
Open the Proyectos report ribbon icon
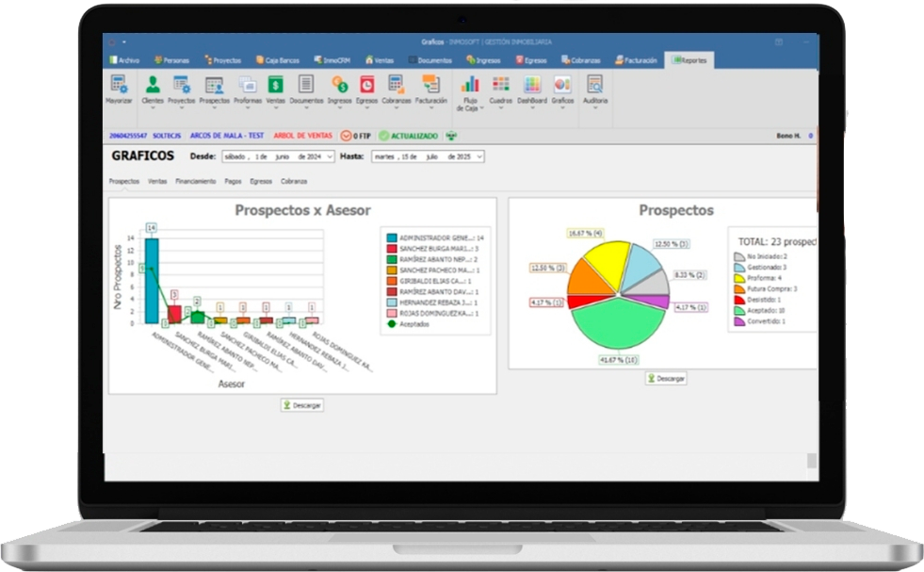click(x=182, y=85)
